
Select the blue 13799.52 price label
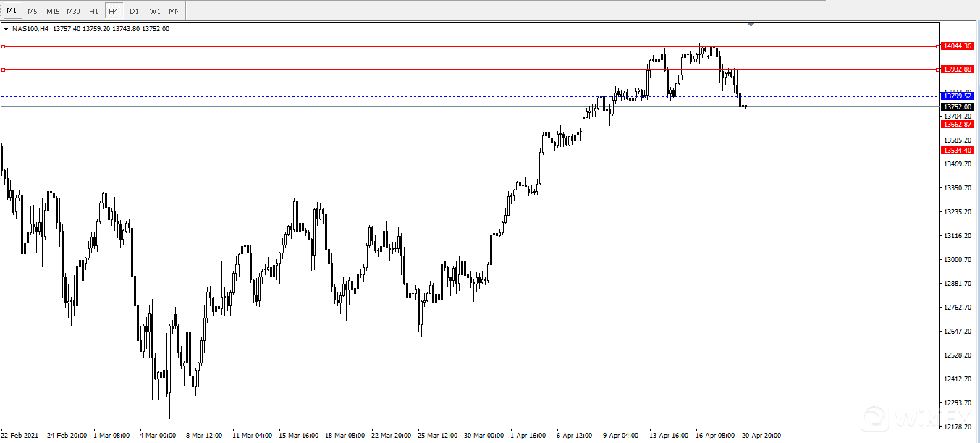(x=957, y=96)
